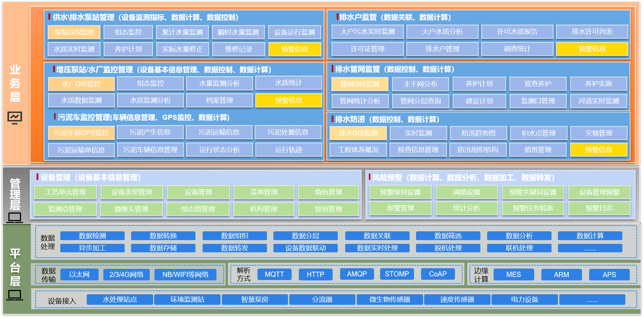The width and height of the screenshot is (644, 318).
Task: Select NB/WIFI等网络 in 数据传输
Action: [185, 274]
